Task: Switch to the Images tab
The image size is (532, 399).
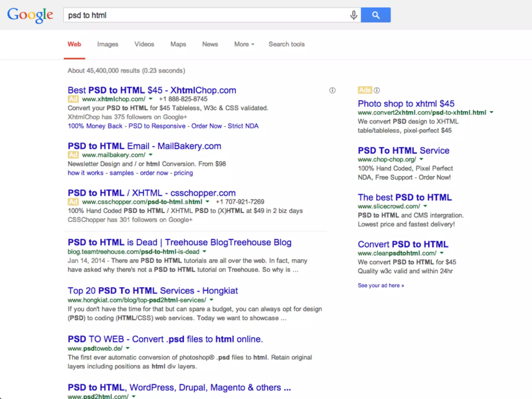Action: point(108,44)
